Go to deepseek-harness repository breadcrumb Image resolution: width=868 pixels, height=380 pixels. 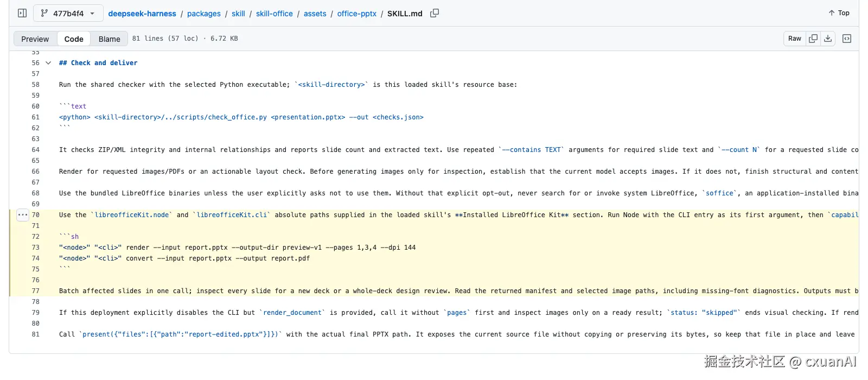point(142,14)
